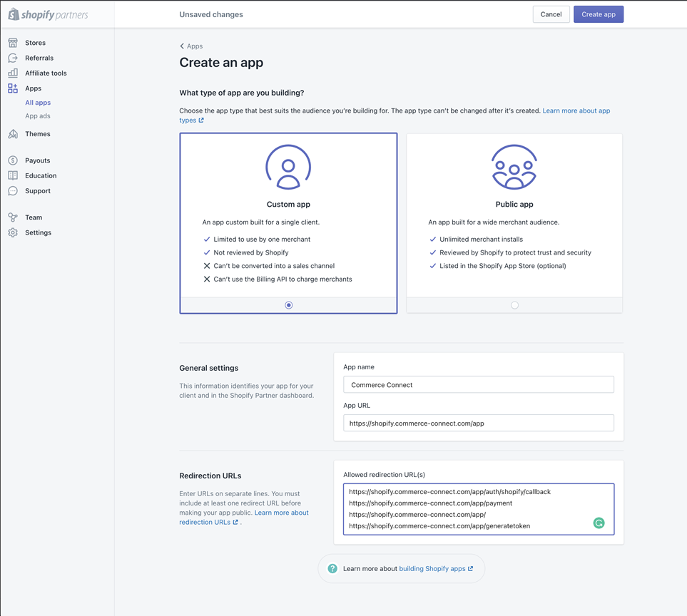Click the Shopify Partners logo

tap(48, 14)
